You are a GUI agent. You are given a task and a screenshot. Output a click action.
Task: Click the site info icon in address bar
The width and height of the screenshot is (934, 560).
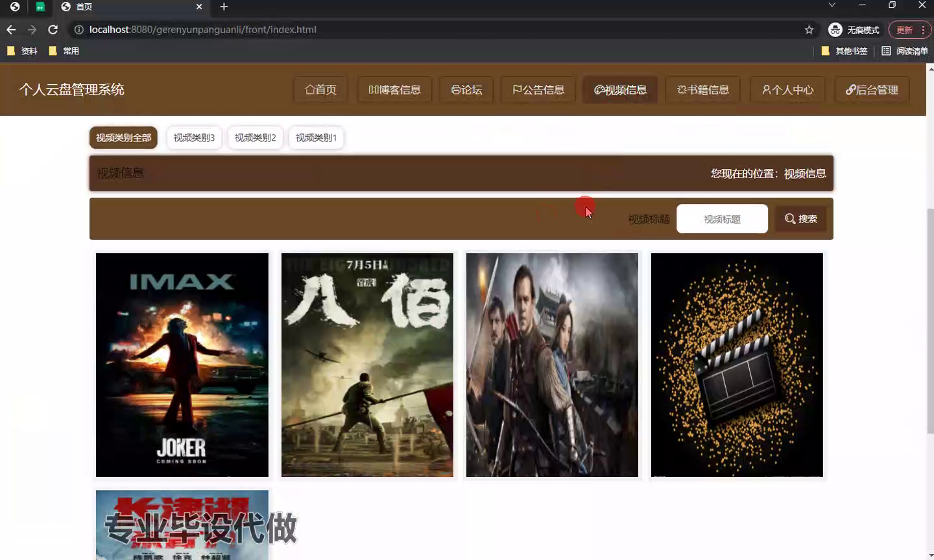[x=78, y=30]
